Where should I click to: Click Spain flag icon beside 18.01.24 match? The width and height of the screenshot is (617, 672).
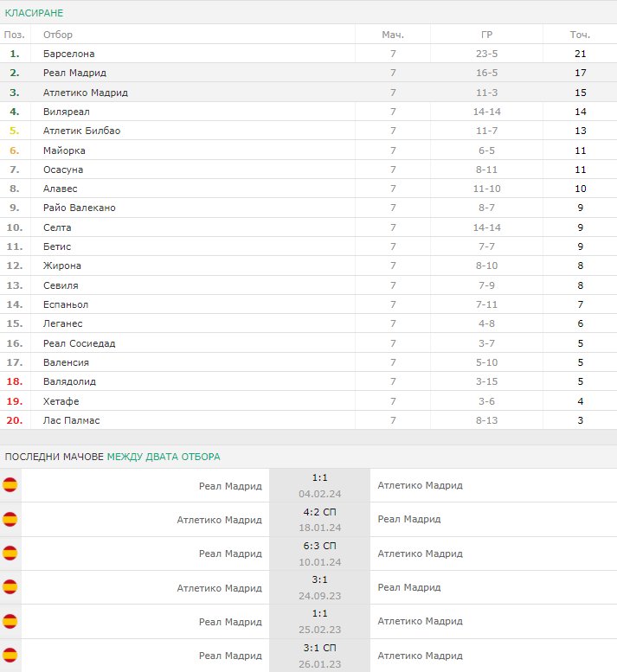click(x=10, y=520)
